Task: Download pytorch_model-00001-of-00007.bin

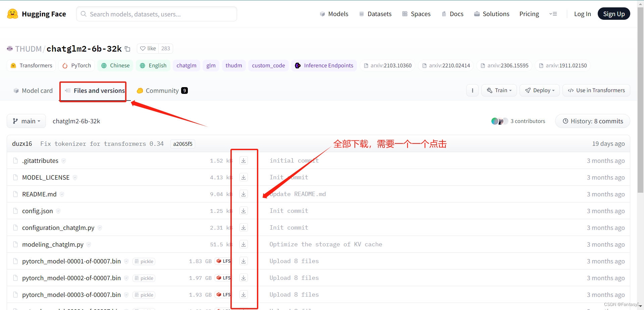Action: (244, 261)
